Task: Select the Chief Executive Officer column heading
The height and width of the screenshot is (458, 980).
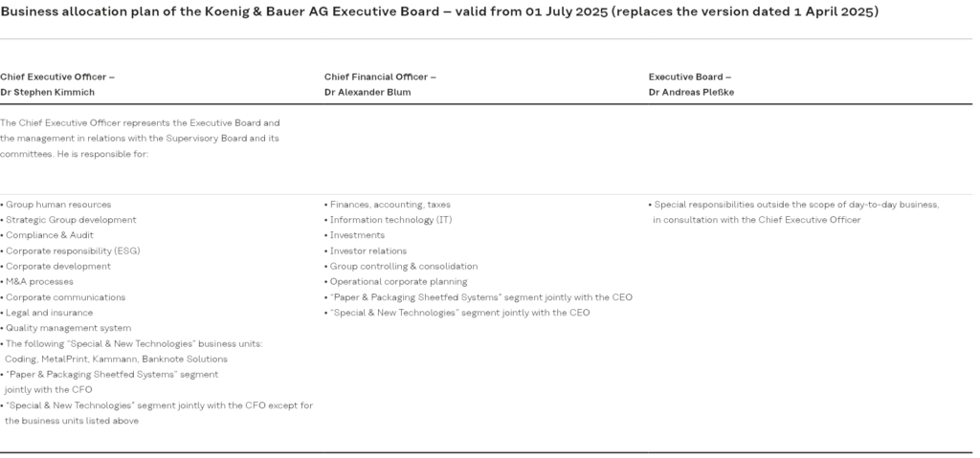Action: (x=58, y=76)
